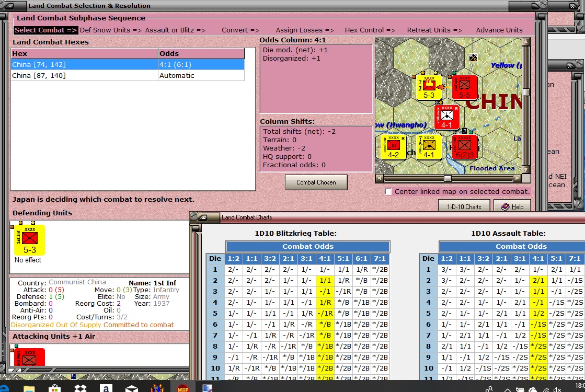The image size is (585, 392).
Task: Click the map scroll down arrow
Action: (526, 170)
